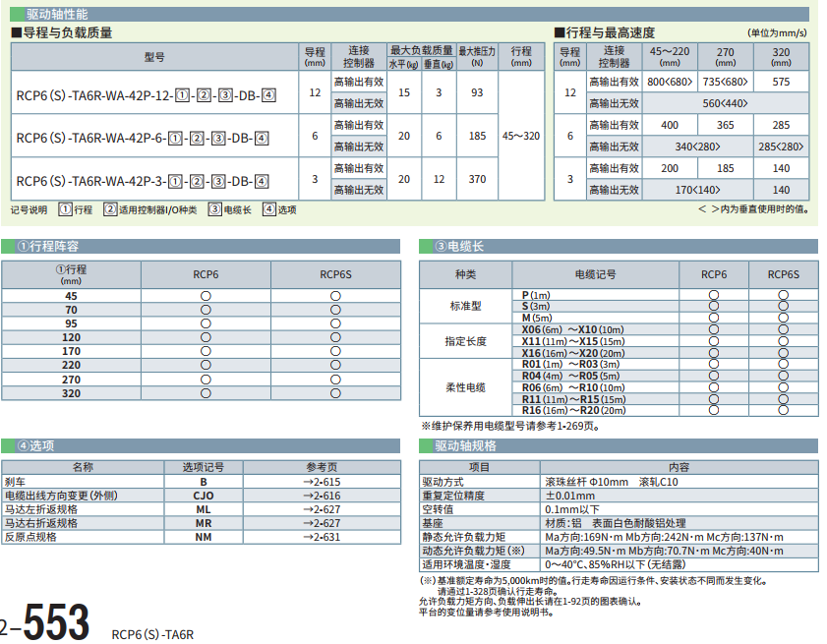Click model RCP6(S)-TA6R-WA-42P-3 in the model column
This screenshot has height=644, width=827.
143,182
